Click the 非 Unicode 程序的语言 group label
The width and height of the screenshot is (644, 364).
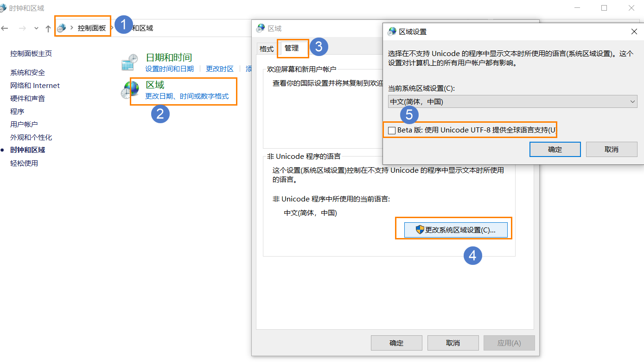click(x=304, y=157)
